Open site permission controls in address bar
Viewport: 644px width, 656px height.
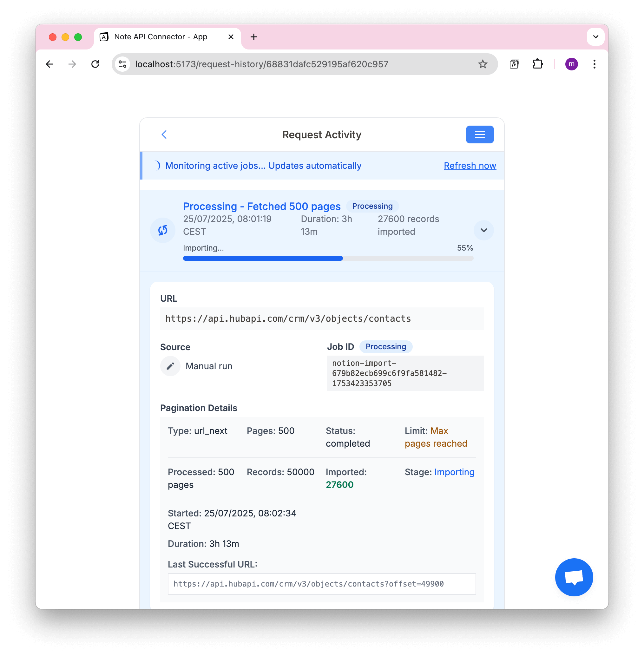pos(122,64)
